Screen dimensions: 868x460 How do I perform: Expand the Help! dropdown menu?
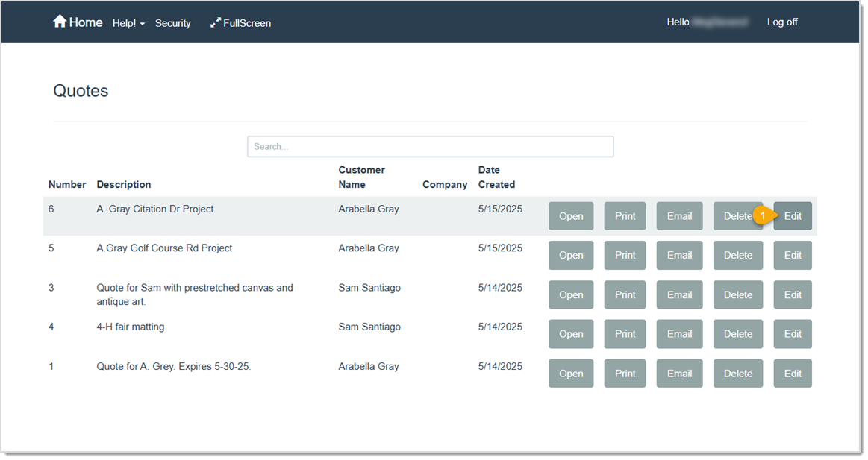[128, 23]
